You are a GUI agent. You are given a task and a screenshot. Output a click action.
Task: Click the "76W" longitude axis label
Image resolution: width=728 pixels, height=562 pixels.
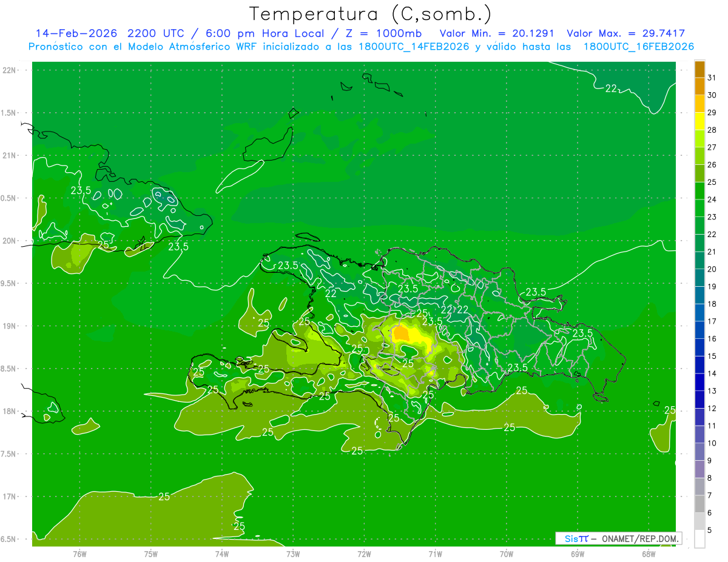click(79, 554)
